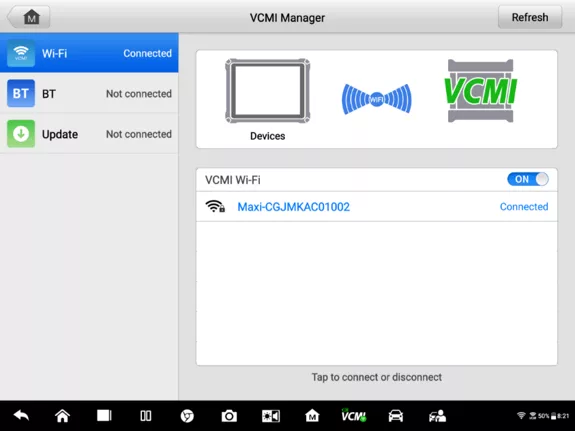This screenshot has width=575, height=431.
Task: Open the BT connection tab
Action: [89, 93]
